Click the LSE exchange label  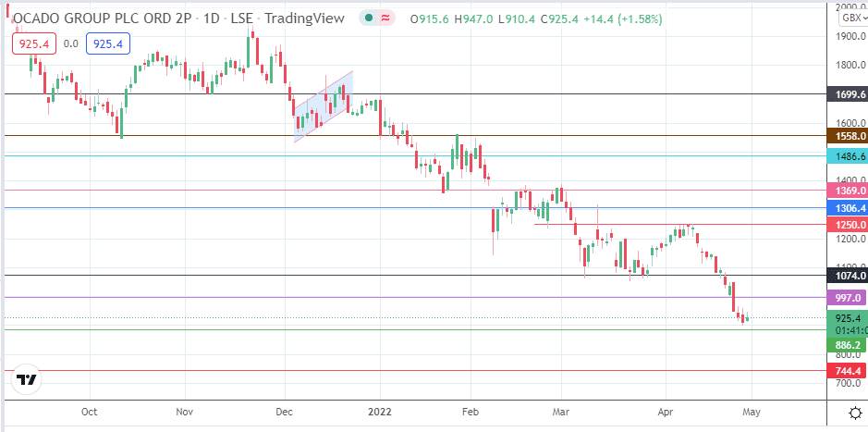point(242,19)
